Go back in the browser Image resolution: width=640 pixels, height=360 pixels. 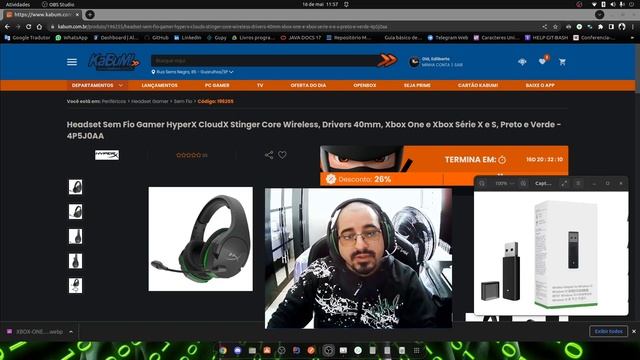pos(7,27)
